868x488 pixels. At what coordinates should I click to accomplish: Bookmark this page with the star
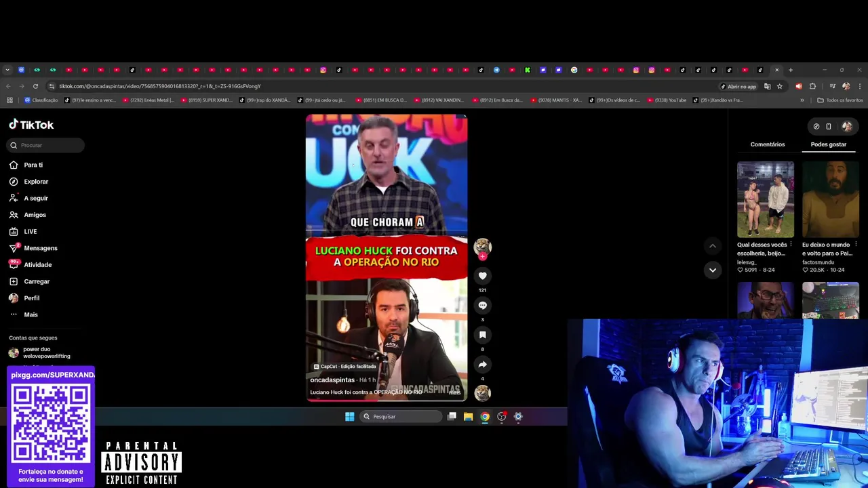point(780,86)
